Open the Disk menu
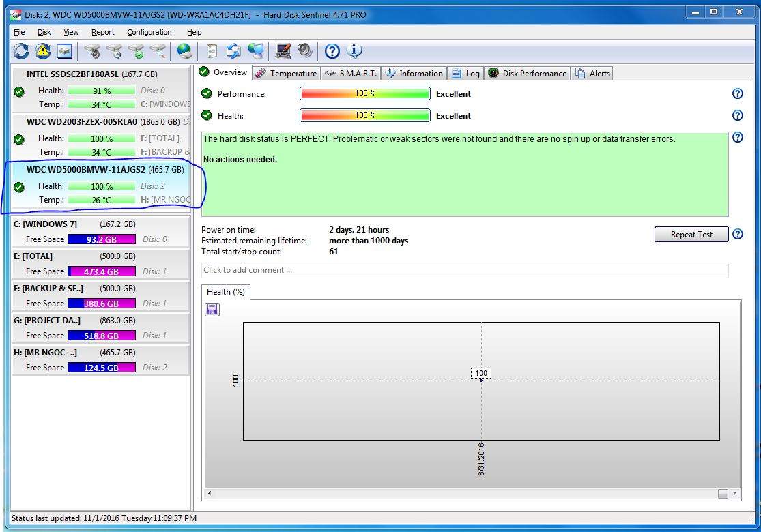The width and height of the screenshot is (761, 532). pos(44,32)
